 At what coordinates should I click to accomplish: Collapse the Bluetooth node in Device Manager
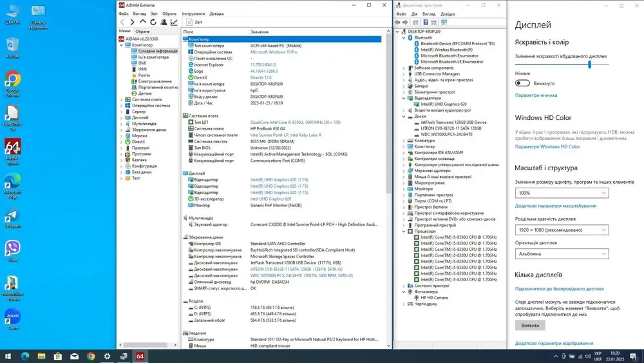tap(404, 37)
